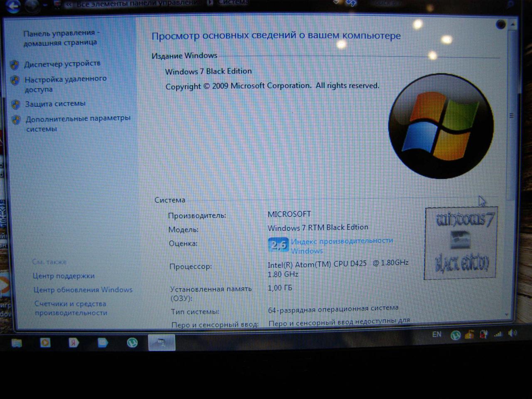The width and height of the screenshot is (532, 399).
Task: Open Диспетчер устройств link
Action: [62, 64]
